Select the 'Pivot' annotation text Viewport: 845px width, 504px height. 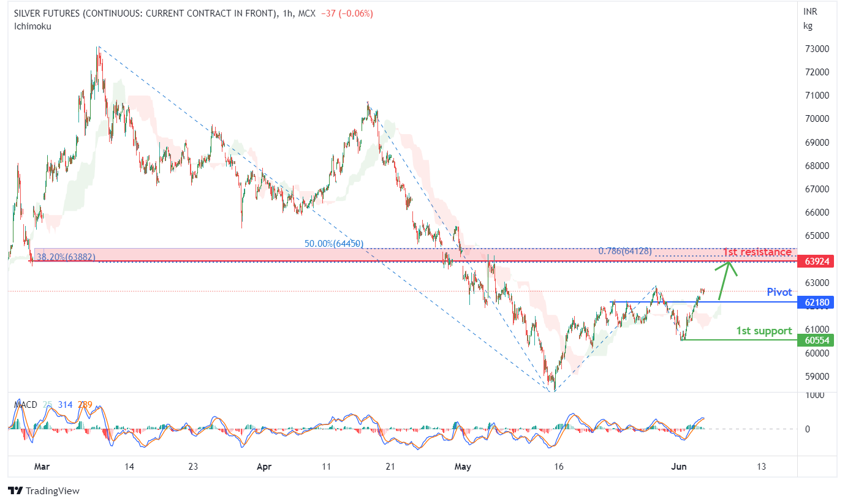[779, 293]
